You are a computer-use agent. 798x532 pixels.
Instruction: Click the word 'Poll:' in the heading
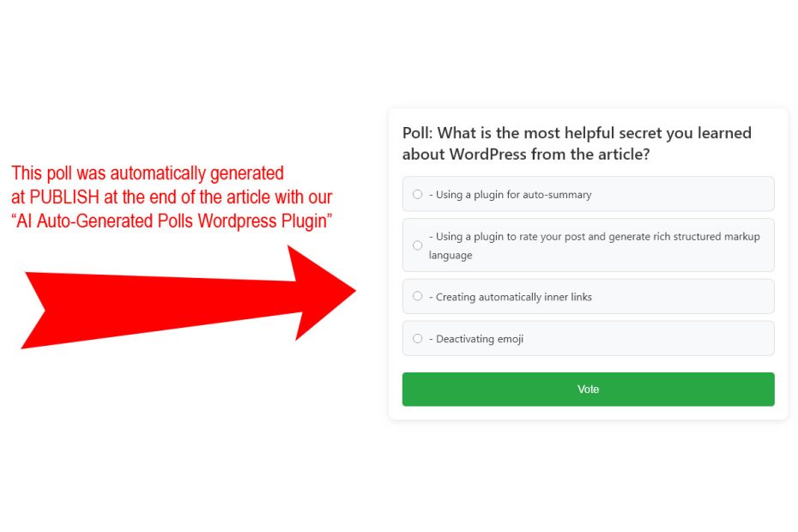click(x=417, y=133)
